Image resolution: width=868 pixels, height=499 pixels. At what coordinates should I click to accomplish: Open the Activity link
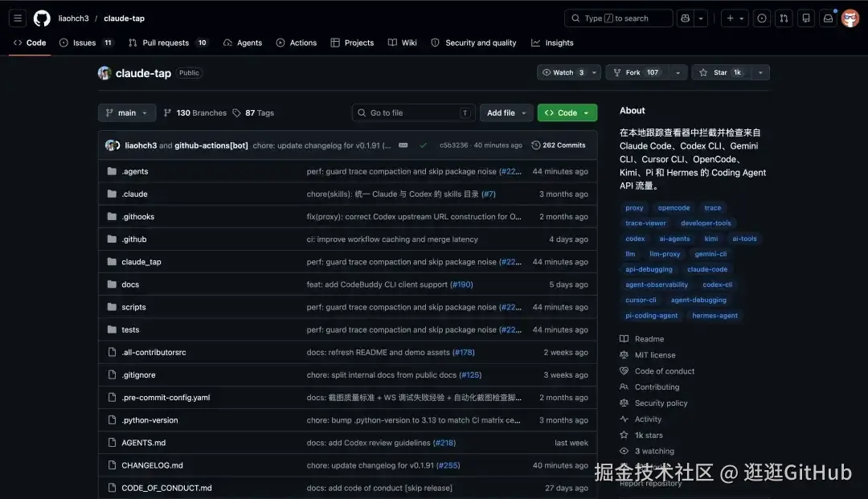tap(648, 419)
